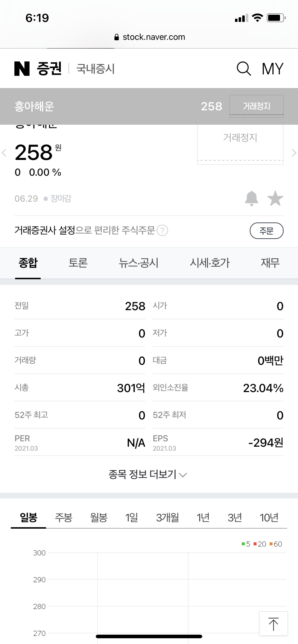Toggle the favorite star for this stock
Image resolution: width=298 pixels, height=644 pixels.
tap(275, 198)
